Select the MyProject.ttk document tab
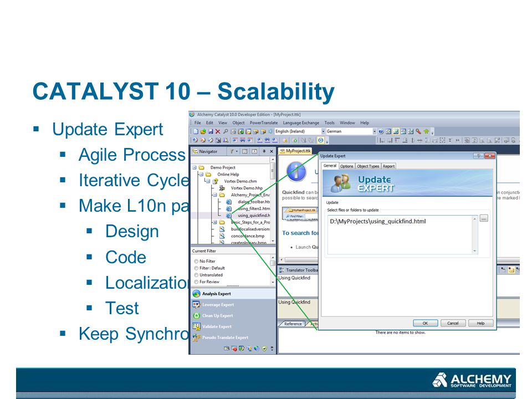 coord(295,151)
